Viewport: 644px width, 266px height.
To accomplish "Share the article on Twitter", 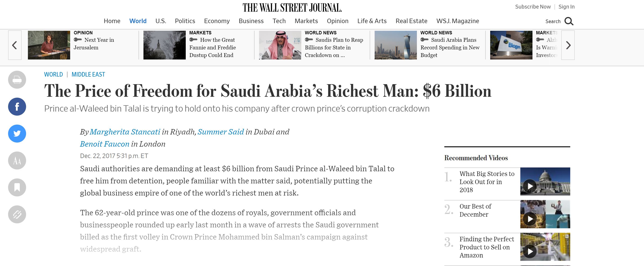I will (x=17, y=134).
